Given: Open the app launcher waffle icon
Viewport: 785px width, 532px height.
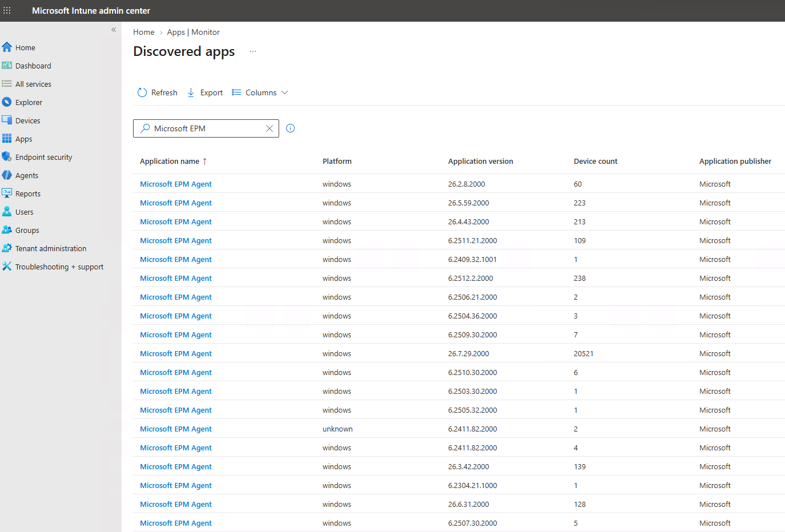Looking at the screenshot, I should point(7,11).
